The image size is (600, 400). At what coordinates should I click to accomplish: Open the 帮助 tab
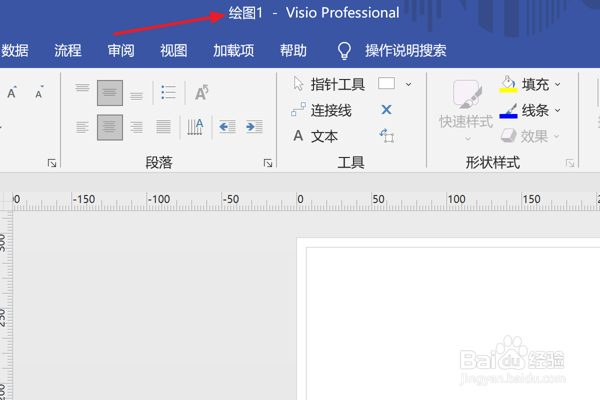click(293, 51)
